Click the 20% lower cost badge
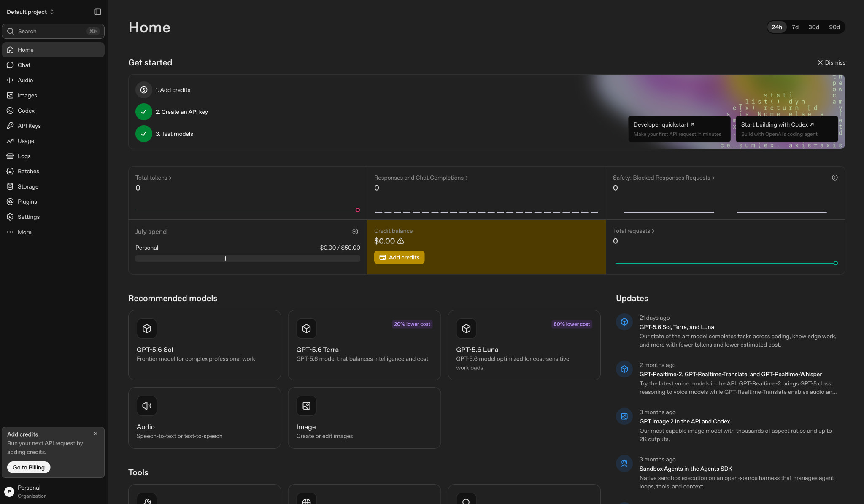 (x=412, y=324)
